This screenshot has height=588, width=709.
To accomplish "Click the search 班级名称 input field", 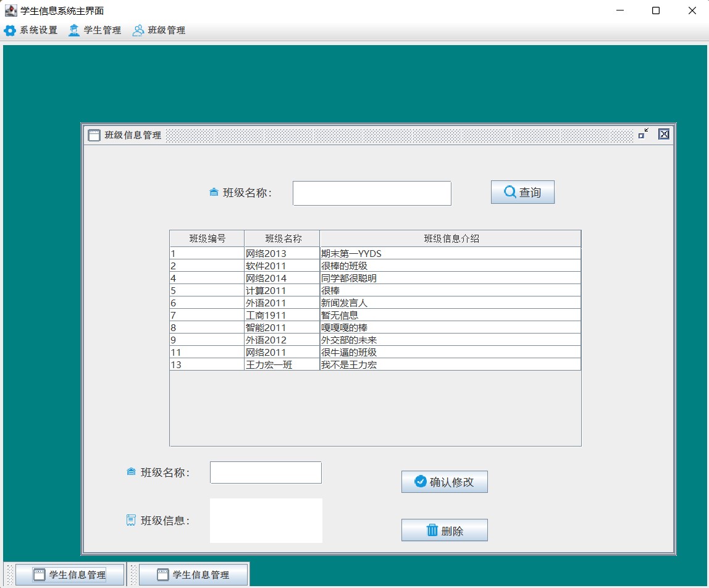I will point(372,193).
